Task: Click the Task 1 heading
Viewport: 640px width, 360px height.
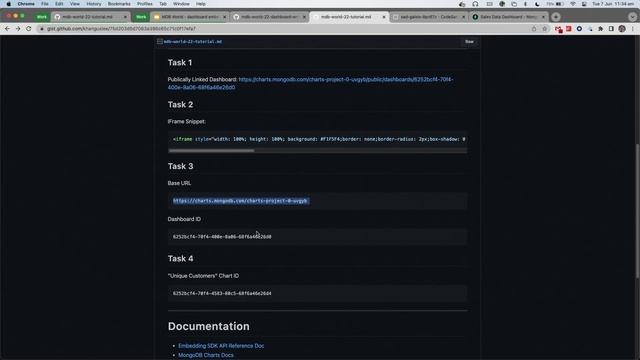Action: 180,62
